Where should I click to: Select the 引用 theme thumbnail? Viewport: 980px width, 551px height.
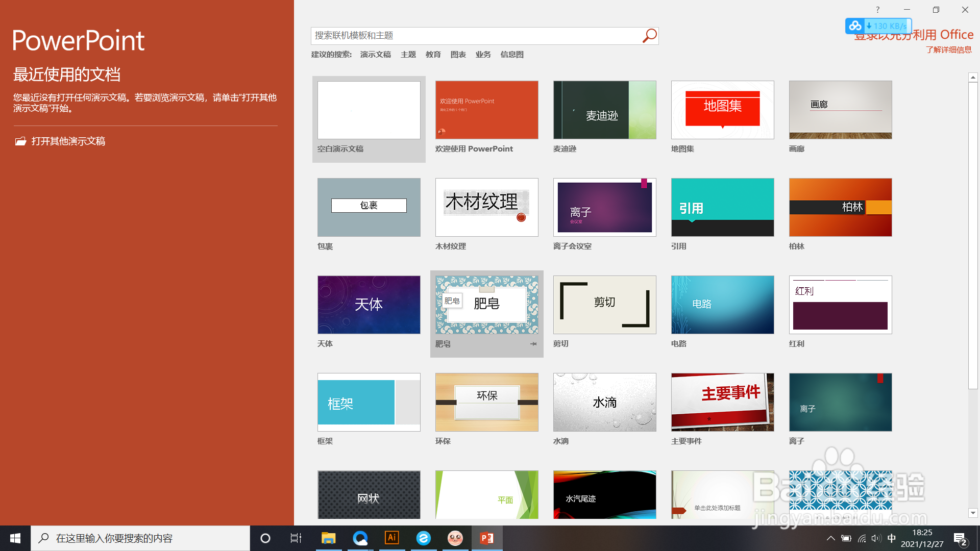coord(723,207)
